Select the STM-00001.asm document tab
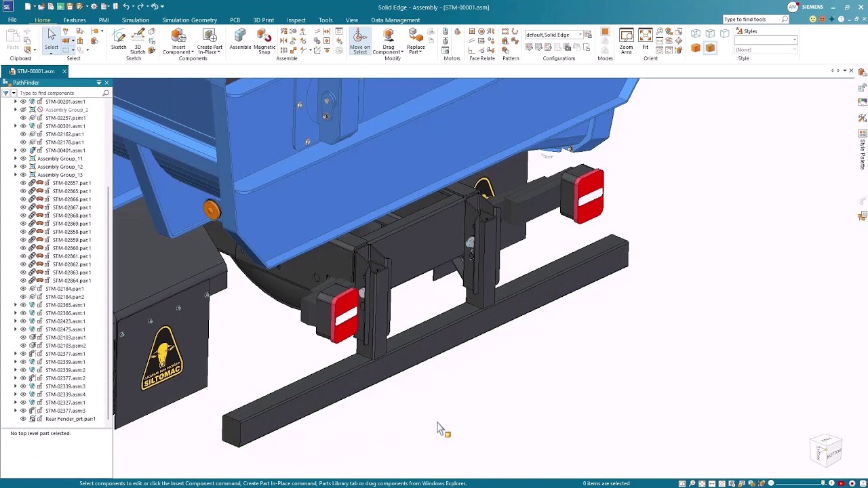 coord(35,71)
